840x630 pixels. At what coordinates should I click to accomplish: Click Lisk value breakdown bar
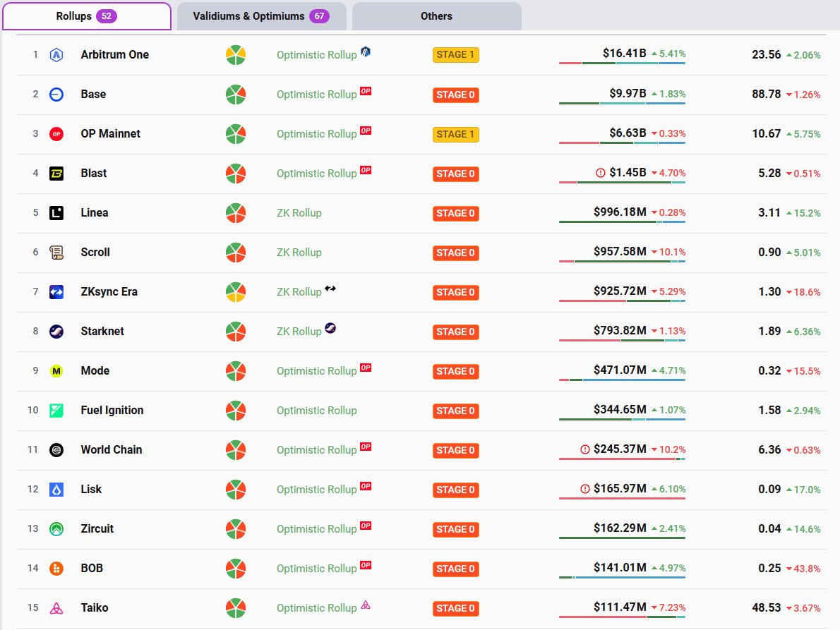coord(622,498)
